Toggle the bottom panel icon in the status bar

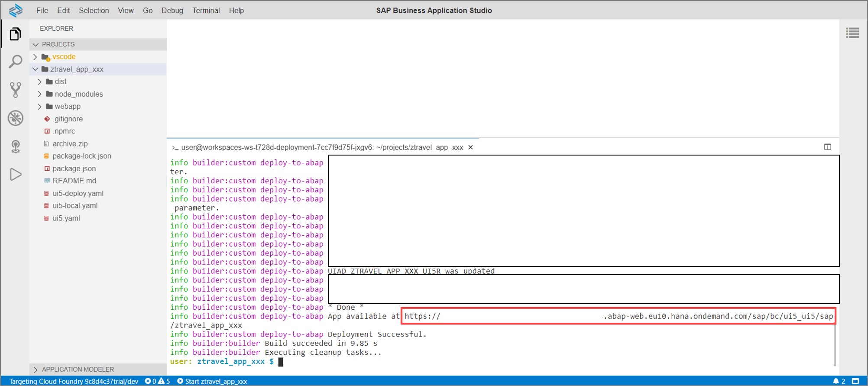855,381
